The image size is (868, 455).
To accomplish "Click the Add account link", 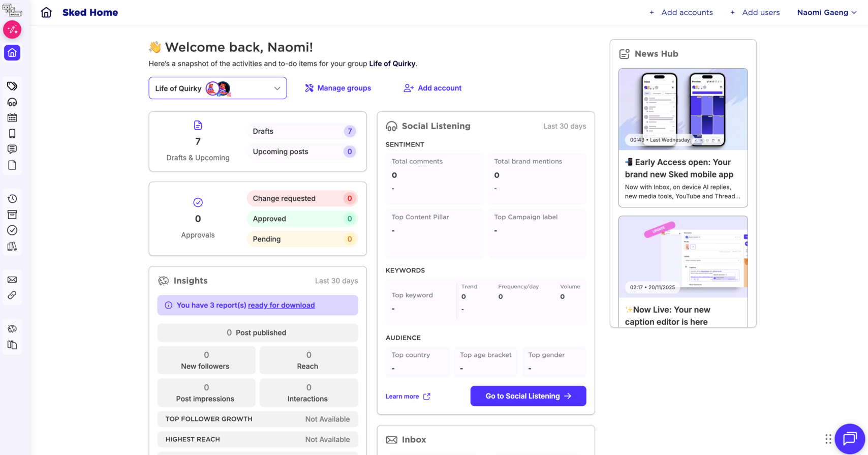I will (432, 88).
